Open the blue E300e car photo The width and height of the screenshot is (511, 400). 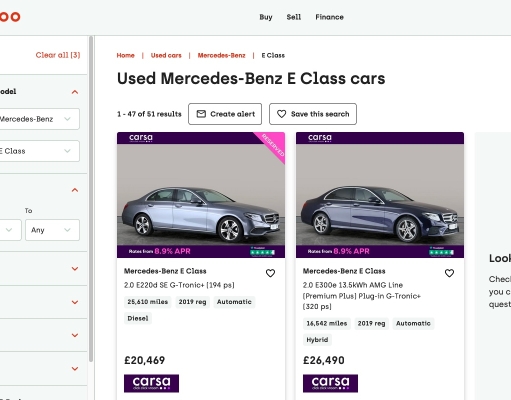(x=380, y=195)
